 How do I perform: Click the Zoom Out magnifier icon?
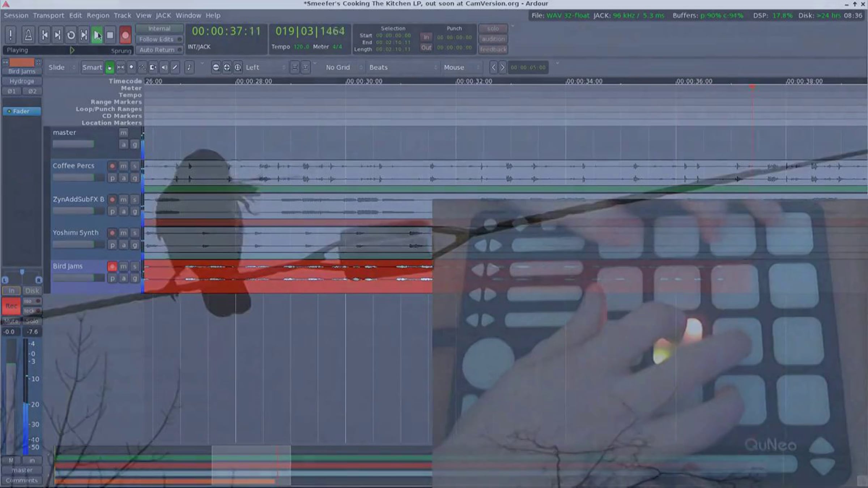pos(216,67)
